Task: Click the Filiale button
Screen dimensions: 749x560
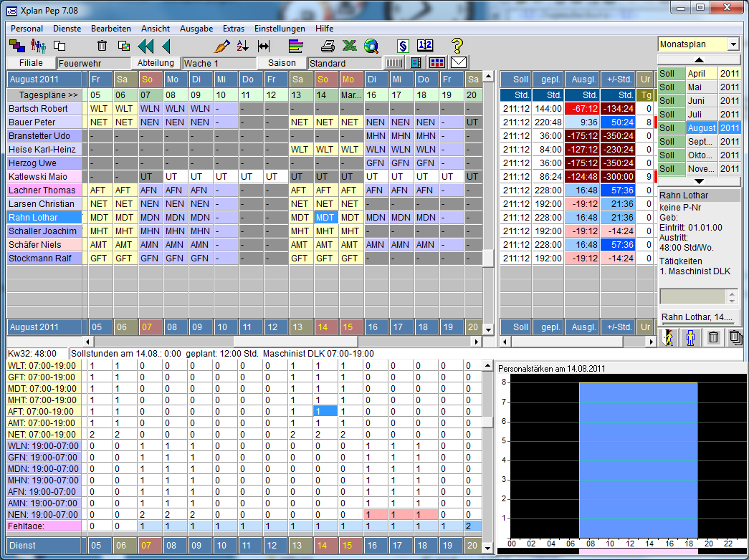Action: (x=31, y=63)
